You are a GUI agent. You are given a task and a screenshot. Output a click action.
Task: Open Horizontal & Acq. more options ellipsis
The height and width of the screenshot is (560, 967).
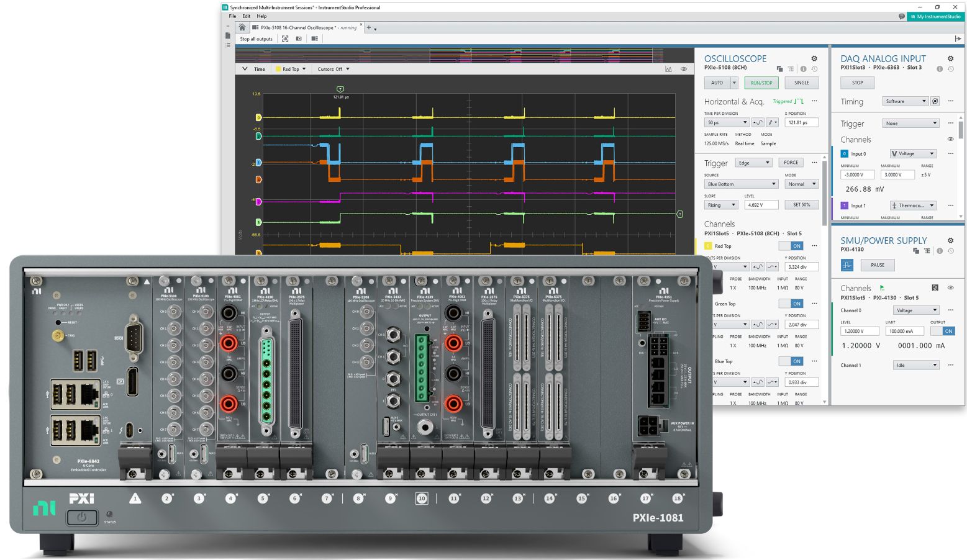pos(814,101)
